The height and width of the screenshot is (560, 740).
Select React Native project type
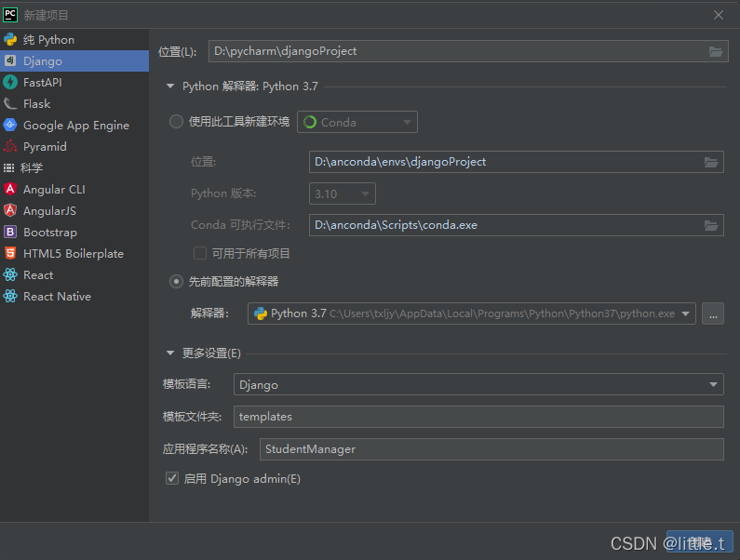tap(74, 296)
